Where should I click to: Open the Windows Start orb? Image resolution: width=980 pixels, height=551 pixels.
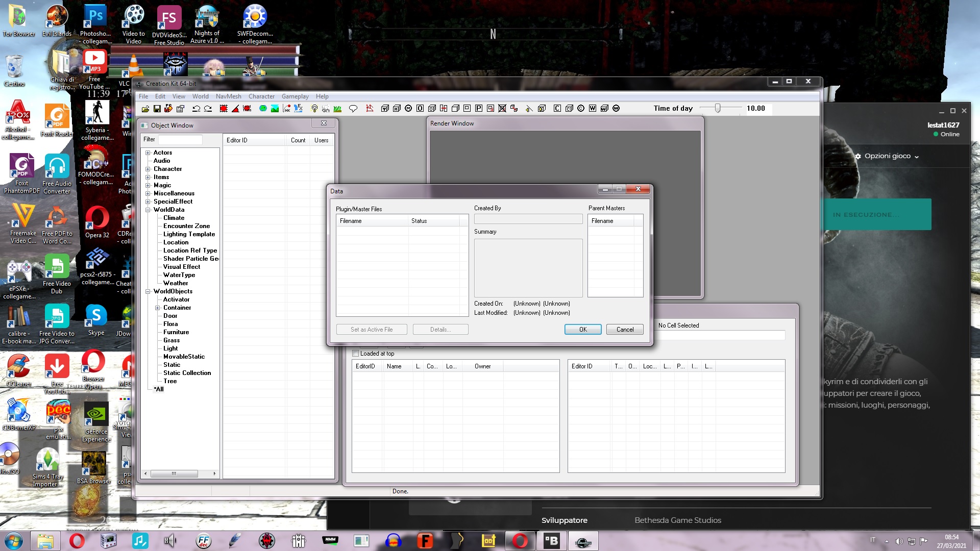[x=13, y=541]
